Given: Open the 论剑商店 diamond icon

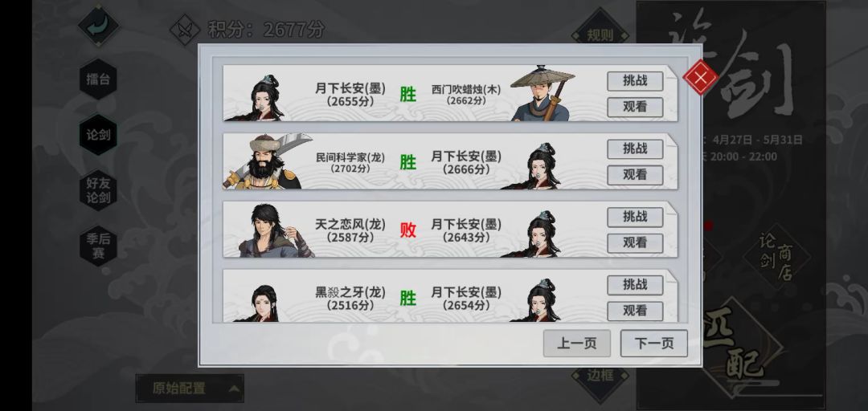Looking at the screenshot, I should pyautogui.click(x=776, y=257).
